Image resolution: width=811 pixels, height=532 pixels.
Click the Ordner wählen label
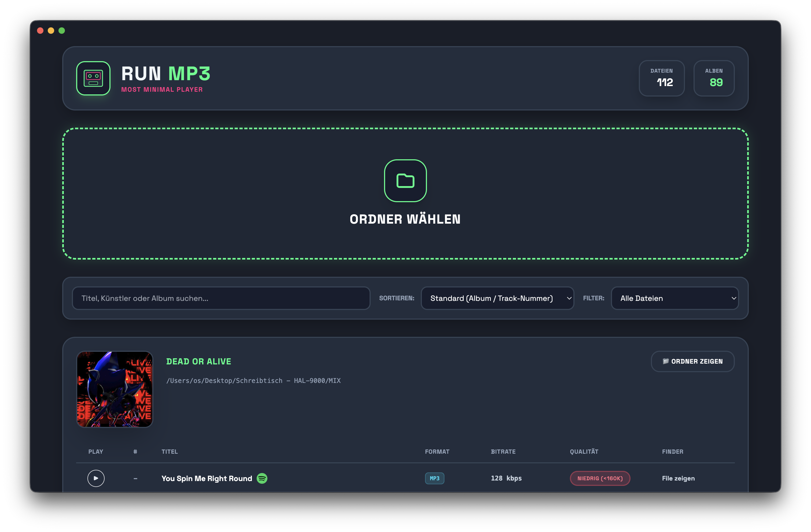(x=405, y=219)
